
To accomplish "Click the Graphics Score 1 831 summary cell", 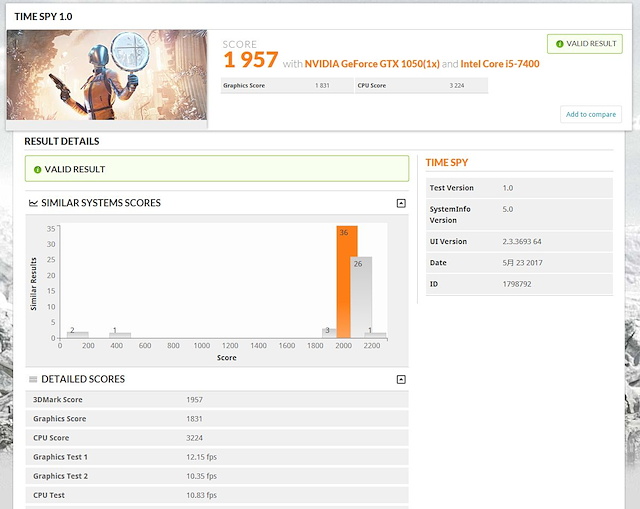I will 287,85.
